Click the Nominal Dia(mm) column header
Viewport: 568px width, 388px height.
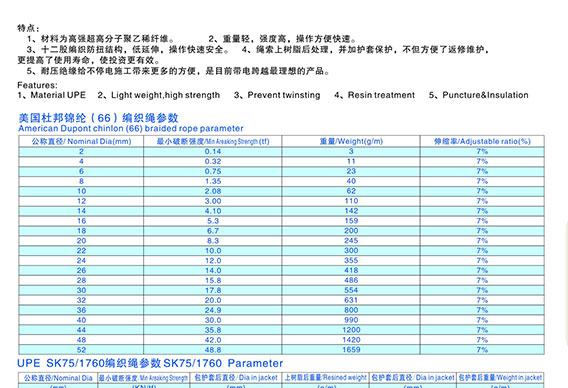pos(81,141)
